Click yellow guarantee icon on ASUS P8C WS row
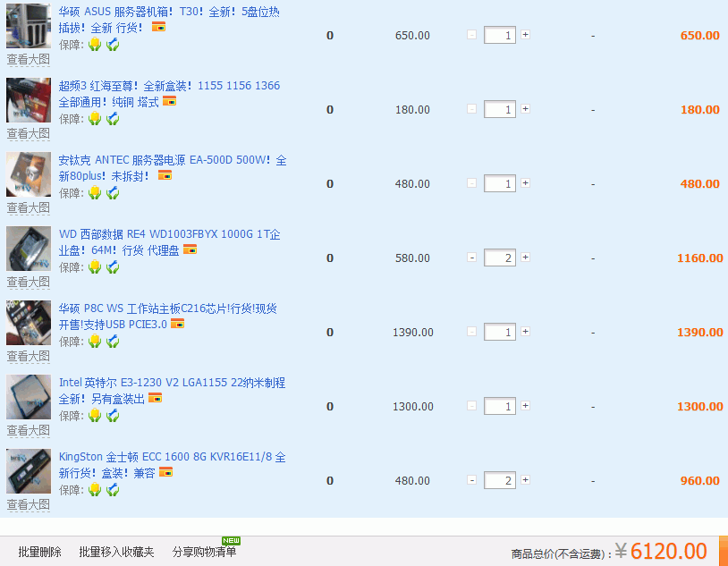 tap(95, 342)
